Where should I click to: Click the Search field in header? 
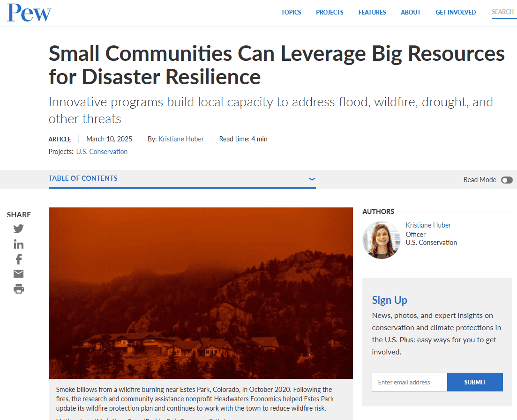(503, 12)
